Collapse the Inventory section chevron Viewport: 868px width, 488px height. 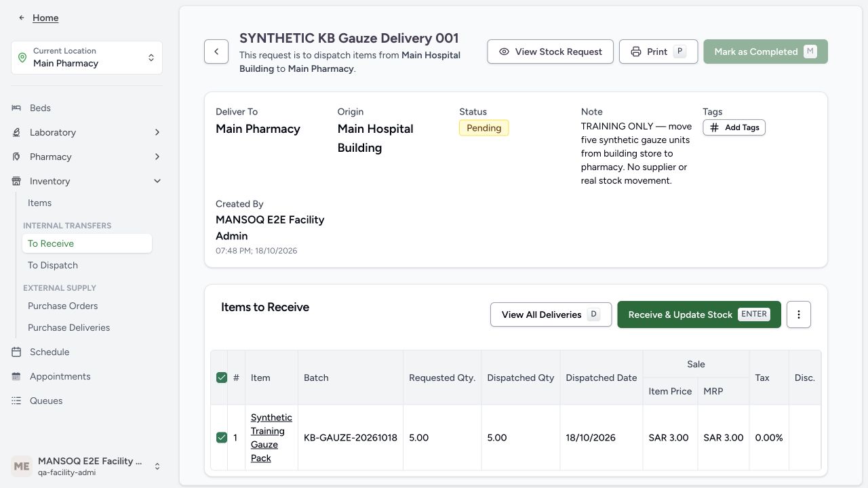point(157,181)
